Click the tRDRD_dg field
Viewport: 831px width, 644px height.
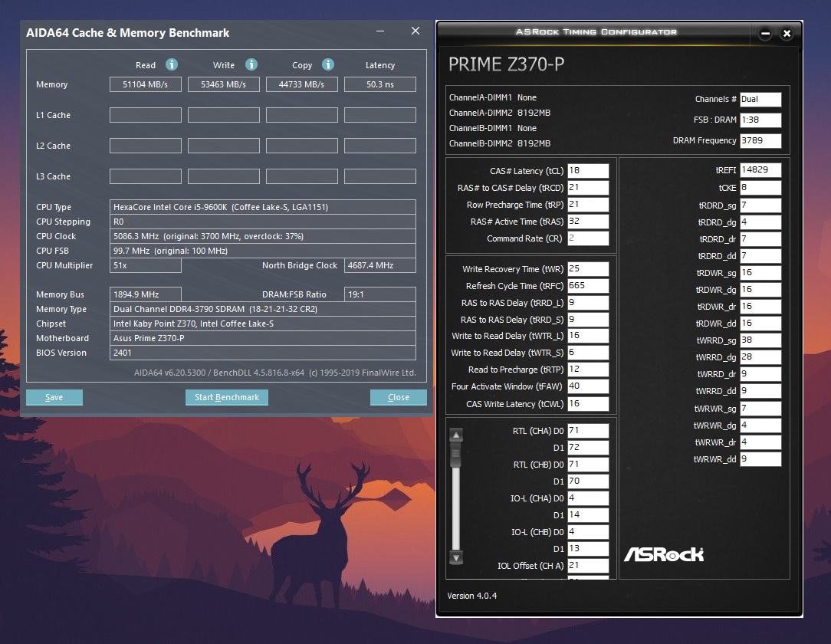(x=760, y=222)
